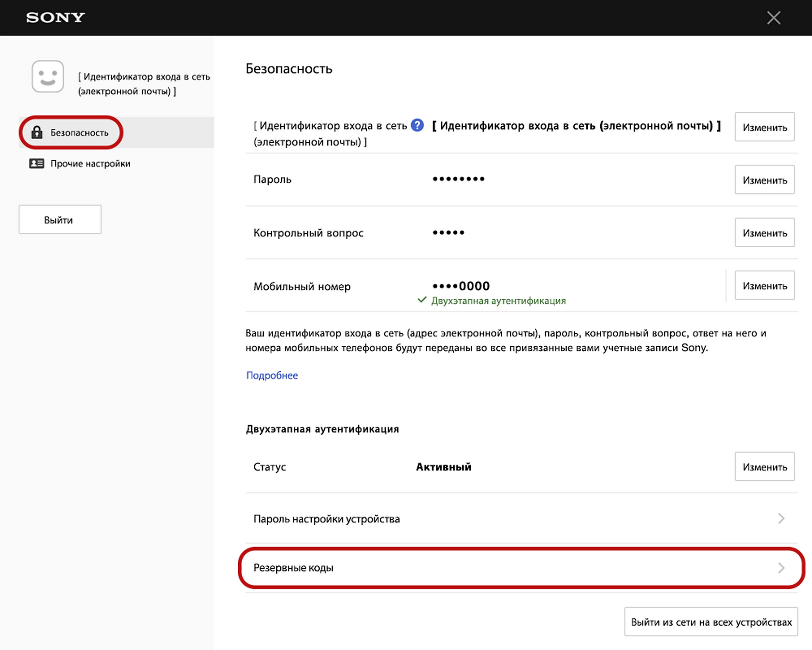The width and height of the screenshot is (812, 650).
Task: Click the Выйти button
Action: pyautogui.click(x=60, y=220)
